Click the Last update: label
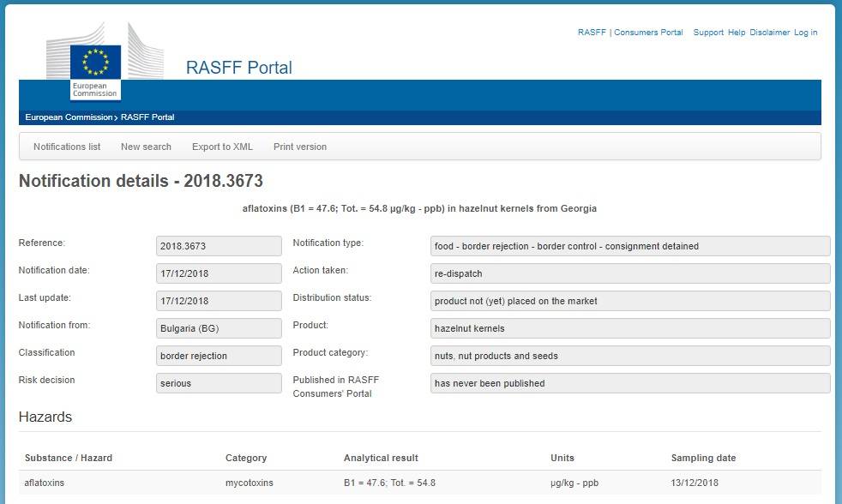Viewport: 842px width, 504px height. pos(45,297)
